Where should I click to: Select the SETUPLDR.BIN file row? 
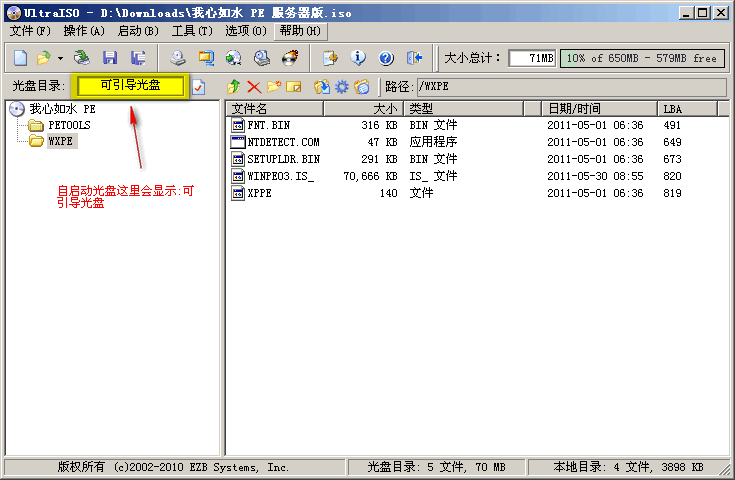click(x=477, y=159)
